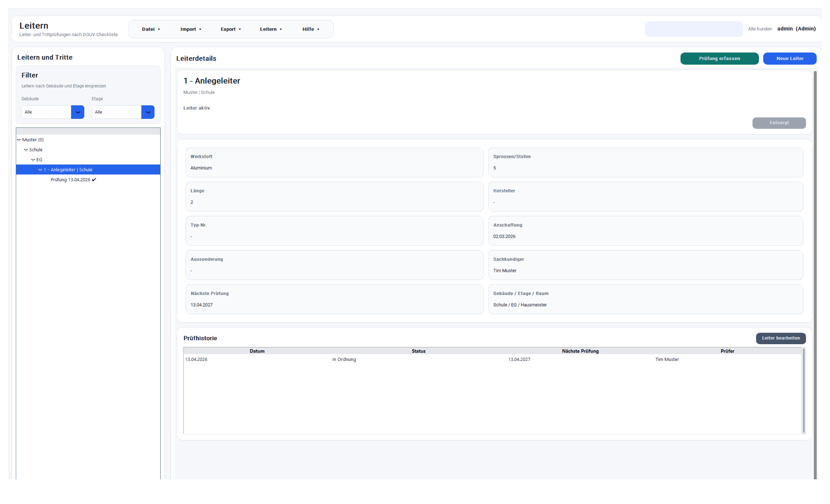Open the Datei menu
The width and height of the screenshot is (830, 504).
tap(151, 29)
